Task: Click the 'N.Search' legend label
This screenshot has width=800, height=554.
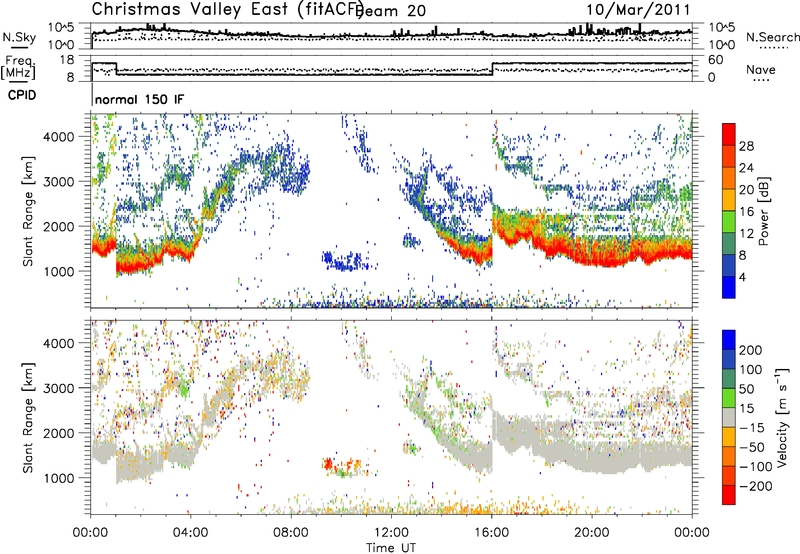Action: [772, 37]
